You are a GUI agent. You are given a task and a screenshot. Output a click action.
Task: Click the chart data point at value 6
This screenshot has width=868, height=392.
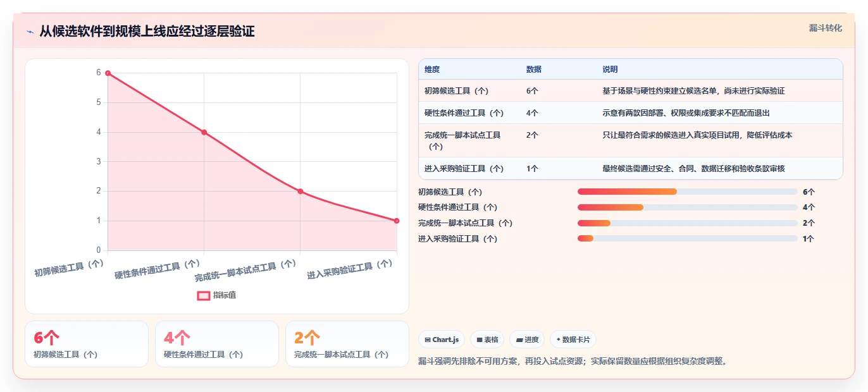coord(108,73)
